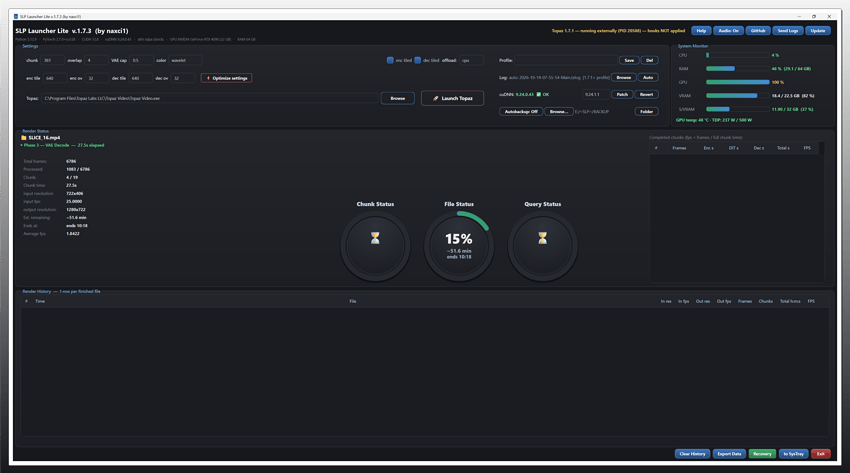850x473 pixels.
Task: Click the Phase 3 VAE Decode status text
Action: 63,145
